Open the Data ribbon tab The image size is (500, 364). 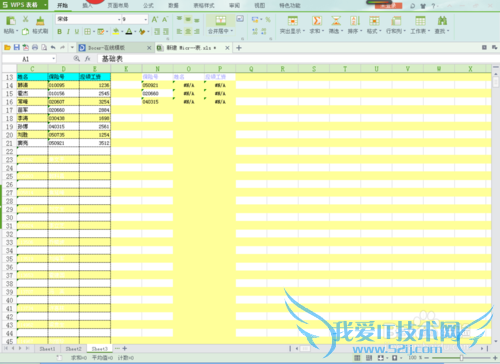click(173, 5)
